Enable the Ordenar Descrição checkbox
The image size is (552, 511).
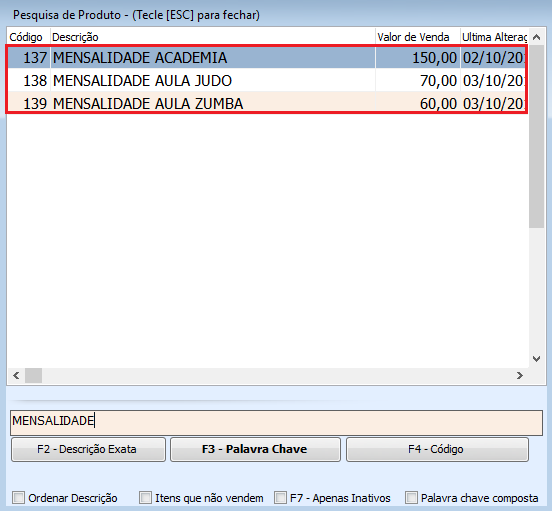click(x=18, y=498)
